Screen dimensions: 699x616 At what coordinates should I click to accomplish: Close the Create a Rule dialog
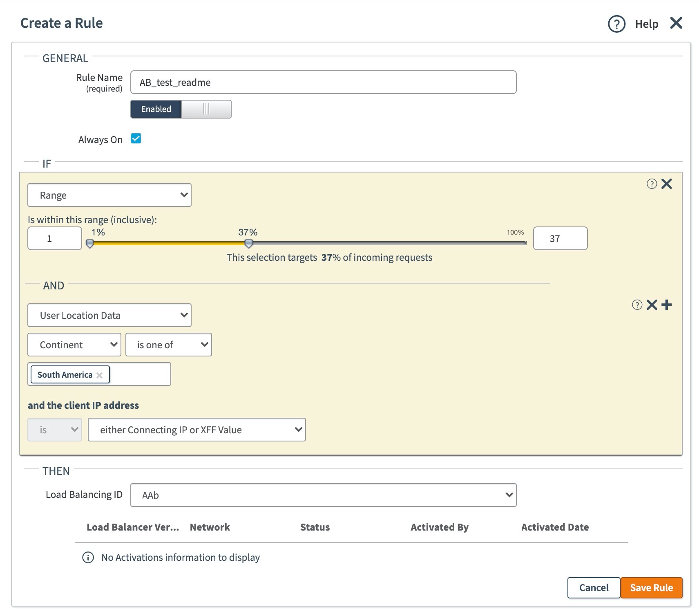pyautogui.click(x=676, y=23)
